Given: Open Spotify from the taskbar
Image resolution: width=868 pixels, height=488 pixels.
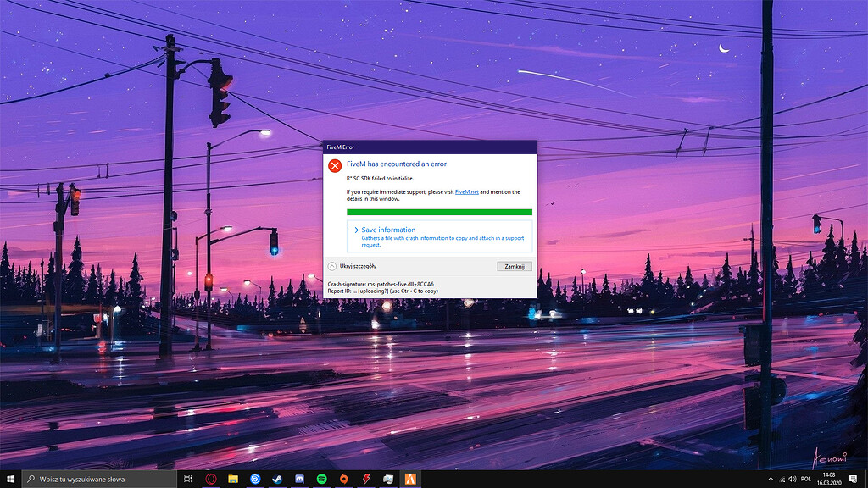Looking at the screenshot, I should coord(320,477).
